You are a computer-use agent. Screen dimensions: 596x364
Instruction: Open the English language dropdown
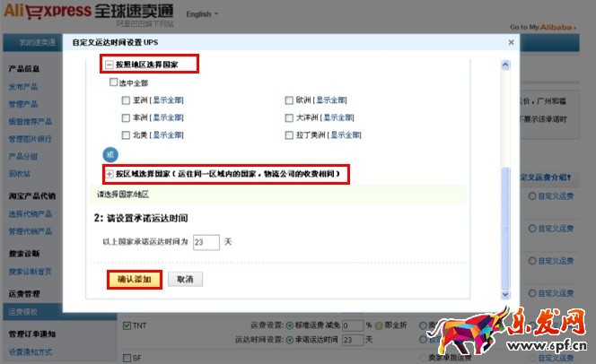[202, 14]
